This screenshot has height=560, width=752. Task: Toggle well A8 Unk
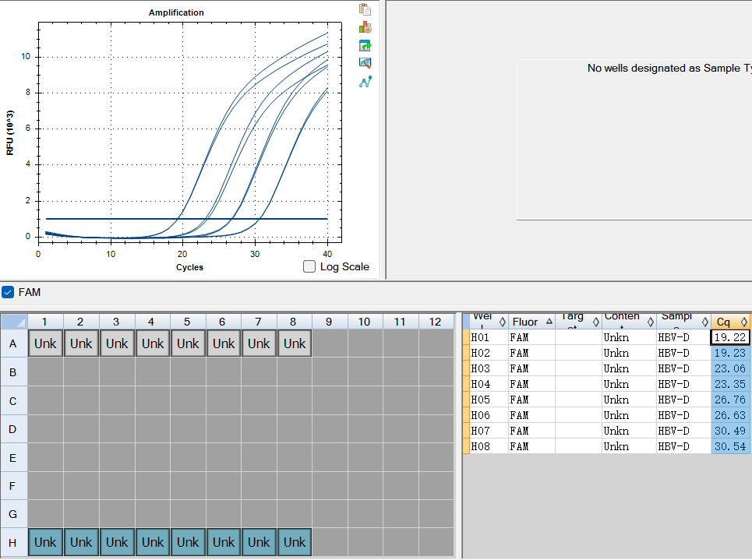point(295,343)
